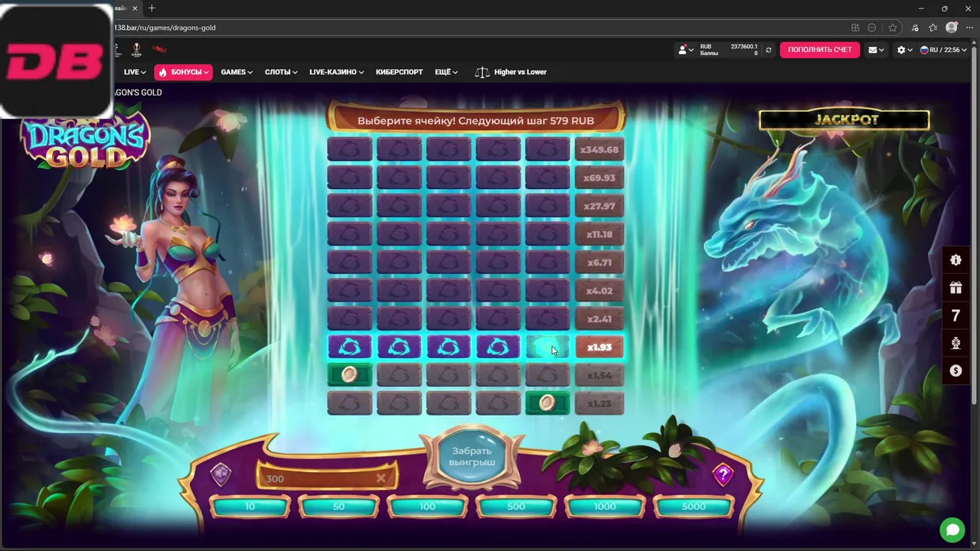Expand the GAMES menu

[237, 72]
